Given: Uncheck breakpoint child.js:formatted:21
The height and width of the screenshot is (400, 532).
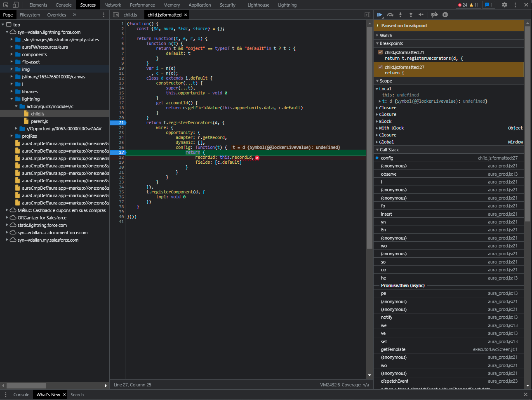Looking at the screenshot, I should (380, 52).
